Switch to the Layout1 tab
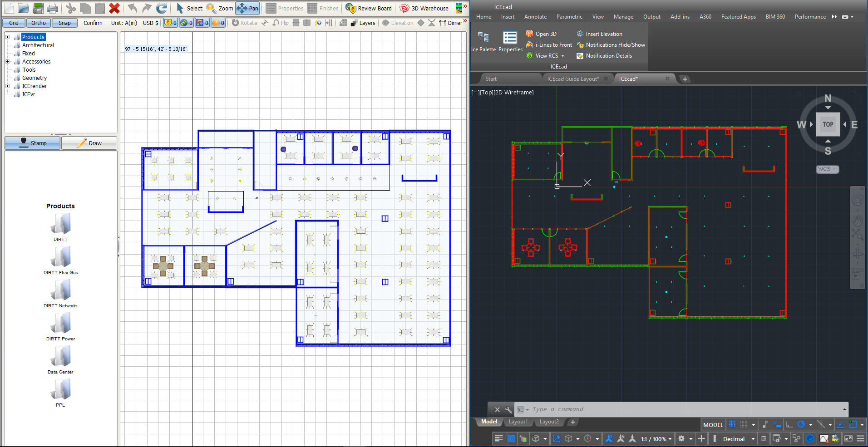This screenshot has height=447, width=868. coord(518,422)
